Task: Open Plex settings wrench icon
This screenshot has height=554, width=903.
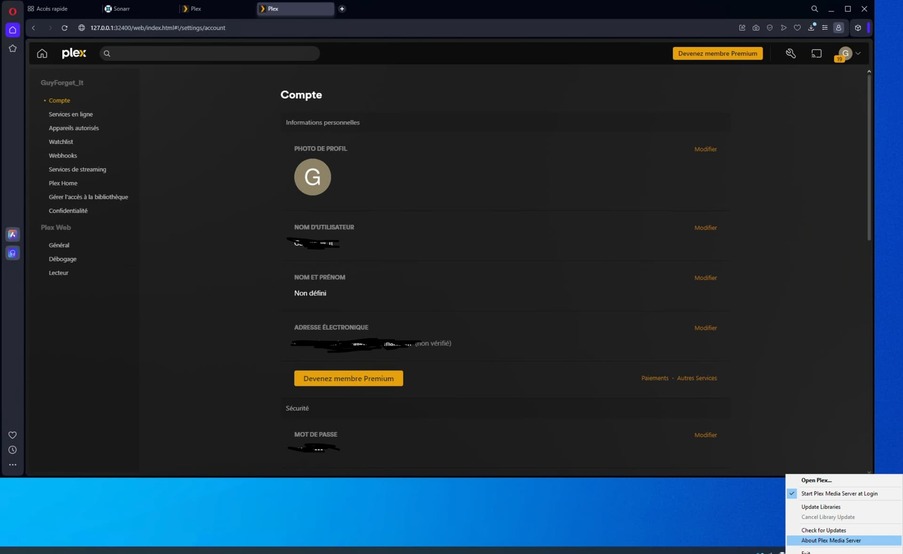Action: 791,54
